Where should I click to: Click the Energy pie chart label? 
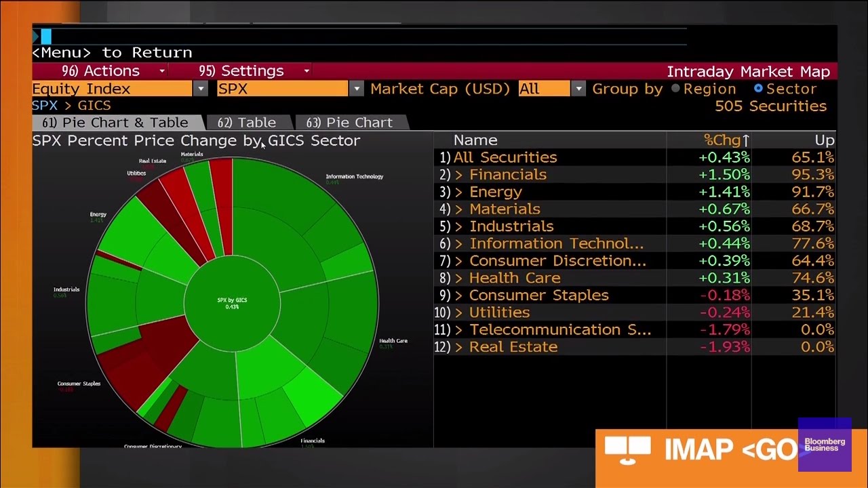pyautogui.click(x=98, y=215)
